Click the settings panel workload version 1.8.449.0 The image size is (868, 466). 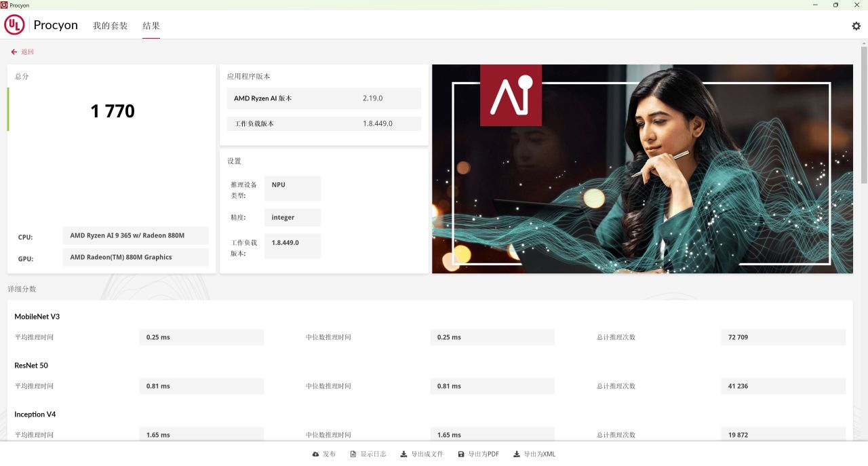coord(292,246)
